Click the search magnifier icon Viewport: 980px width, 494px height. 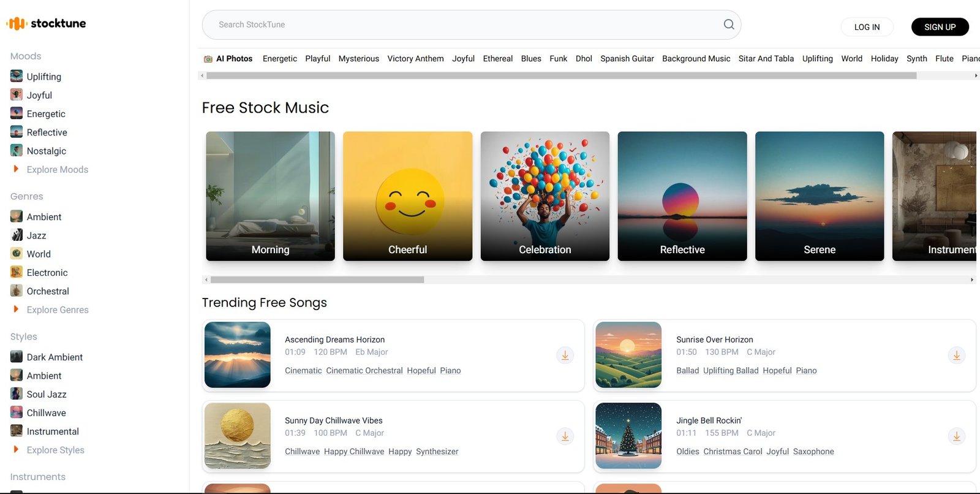[x=729, y=25]
